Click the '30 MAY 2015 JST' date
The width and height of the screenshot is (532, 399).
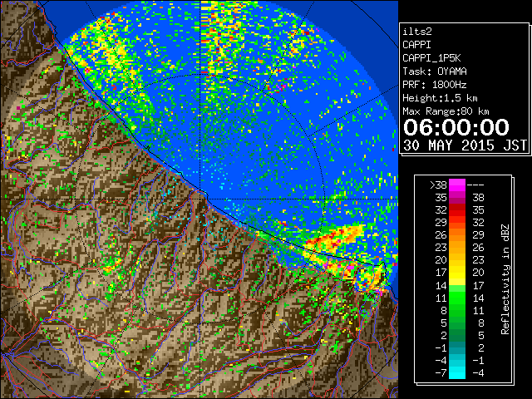[x=465, y=145]
